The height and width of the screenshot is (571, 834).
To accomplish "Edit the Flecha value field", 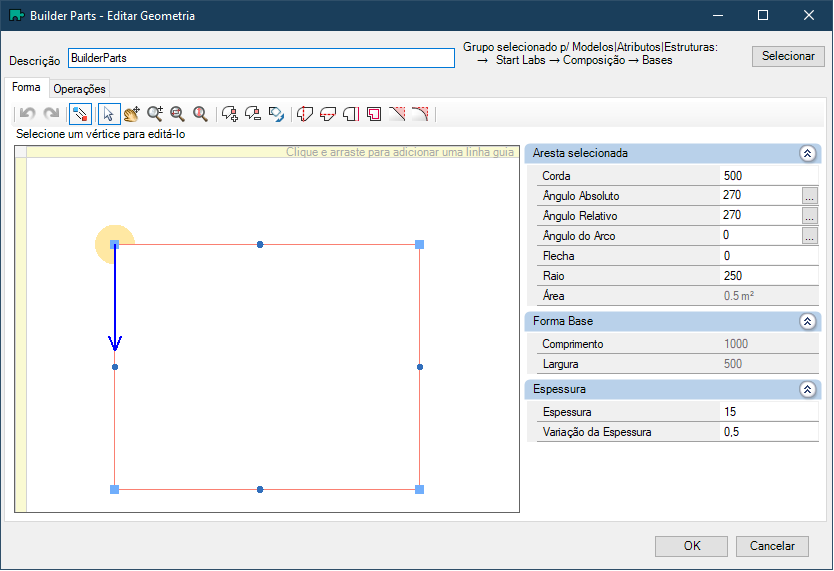I will [769, 256].
